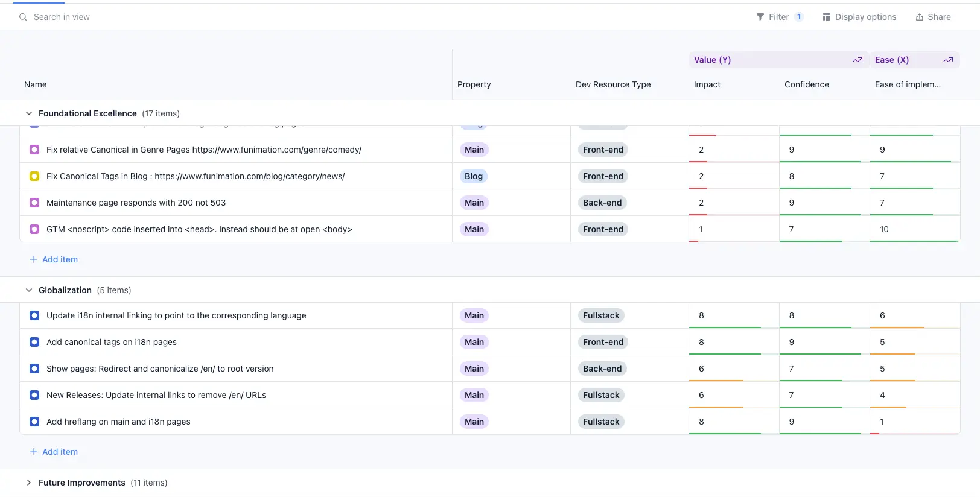
Task: Expand the Future Improvements group
Action: 28,483
